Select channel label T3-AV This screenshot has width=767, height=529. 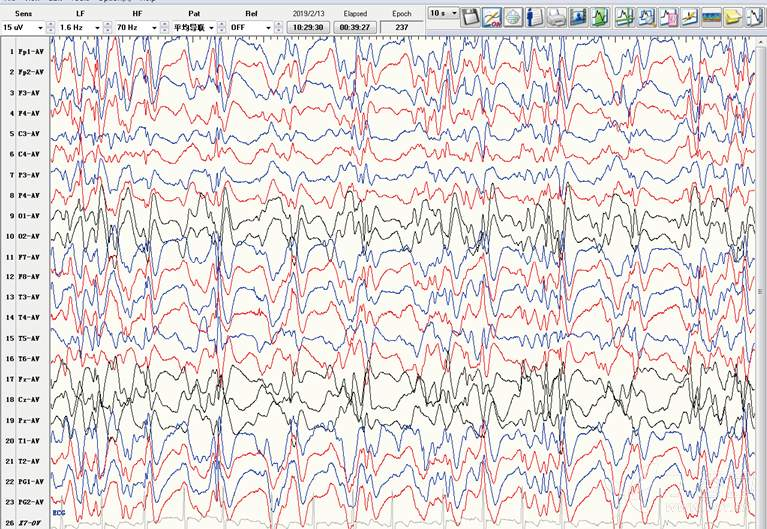point(29,297)
